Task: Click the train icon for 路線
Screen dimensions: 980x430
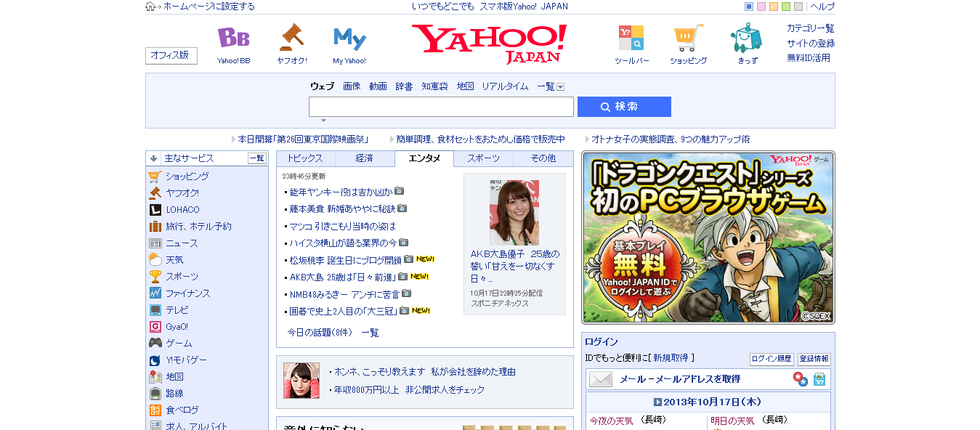Action: pos(155,394)
